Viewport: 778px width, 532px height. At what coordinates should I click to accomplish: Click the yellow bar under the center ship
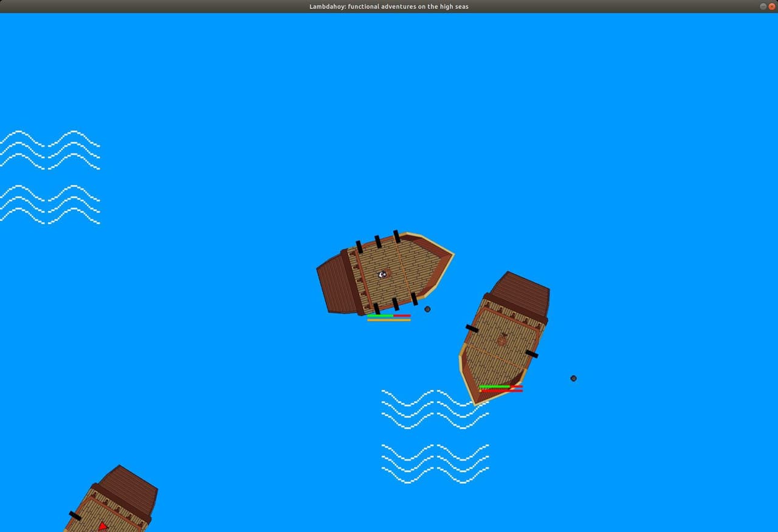pos(389,320)
